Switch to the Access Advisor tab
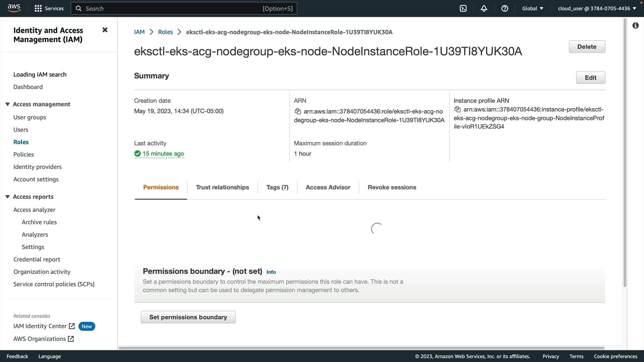 pos(328,187)
